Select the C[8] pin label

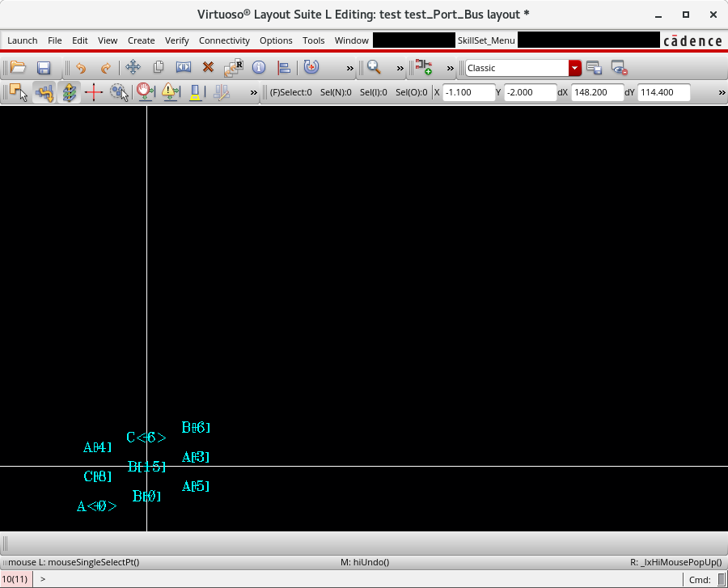(x=98, y=476)
